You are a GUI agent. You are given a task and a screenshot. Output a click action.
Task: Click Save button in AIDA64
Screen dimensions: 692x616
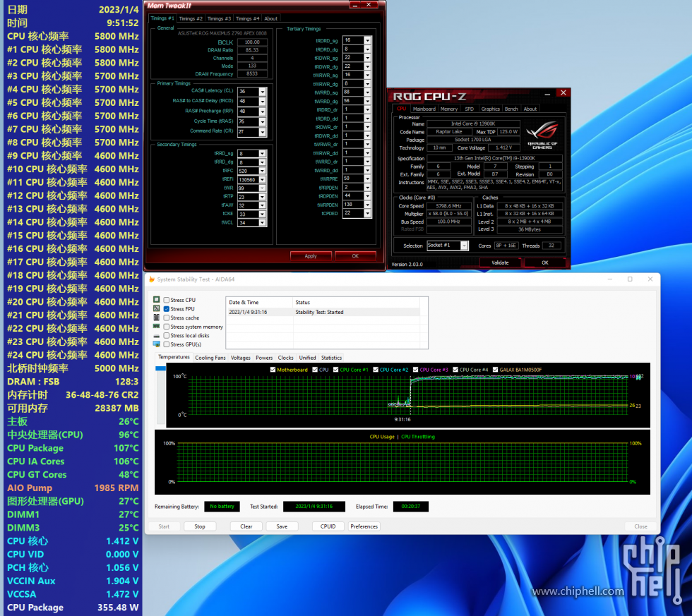[282, 526]
